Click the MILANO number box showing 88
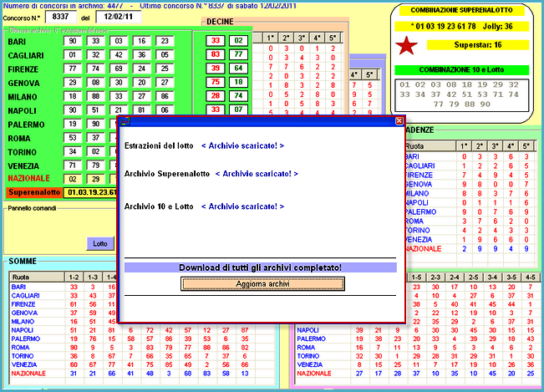 [96, 96]
